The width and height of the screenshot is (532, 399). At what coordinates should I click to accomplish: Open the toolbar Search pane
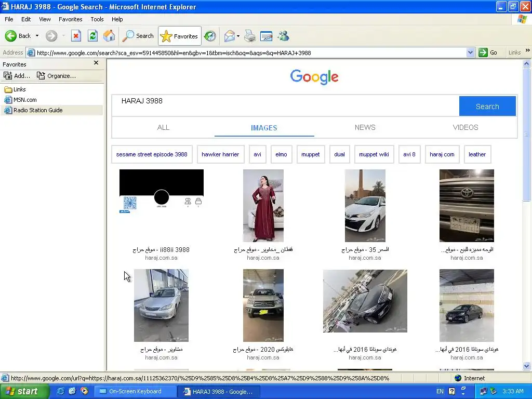tap(138, 36)
